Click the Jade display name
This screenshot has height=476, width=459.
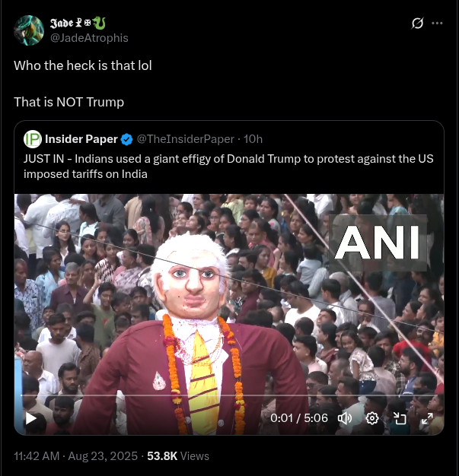click(x=78, y=23)
